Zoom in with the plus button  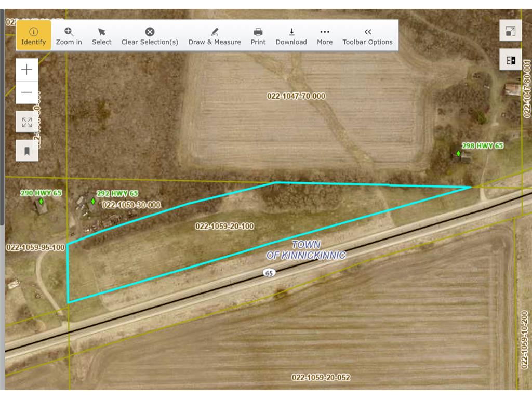pos(26,69)
